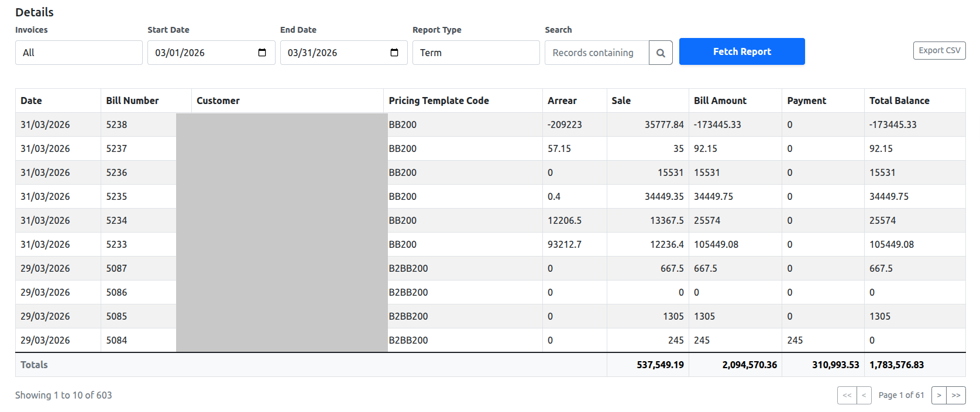Click the Page 1 of 61 indicator
The image size is (980, 412).
coord(901,395)
